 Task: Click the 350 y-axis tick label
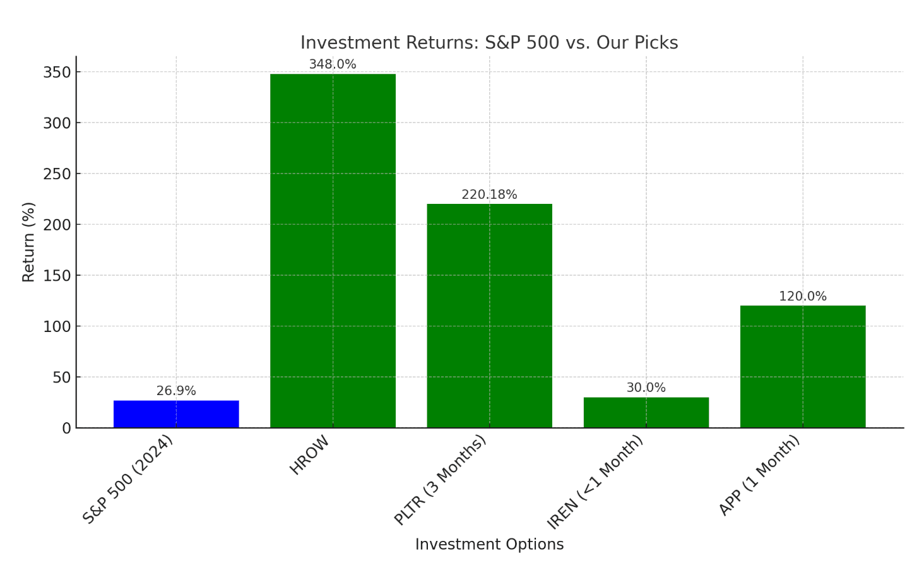click(57, 72)
